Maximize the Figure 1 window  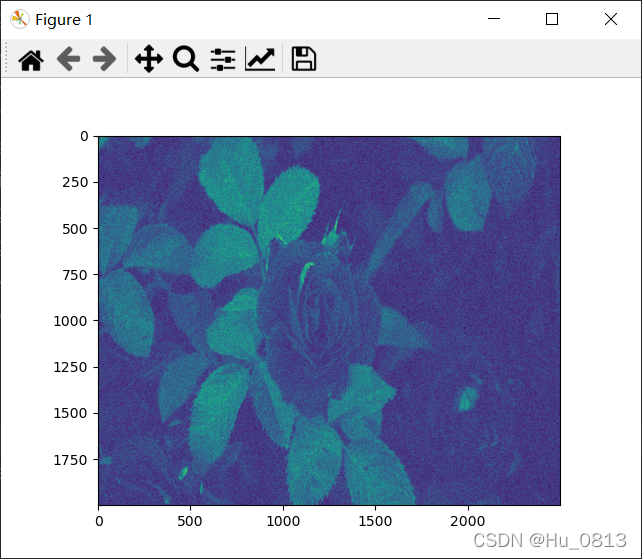tap(552, 19)
